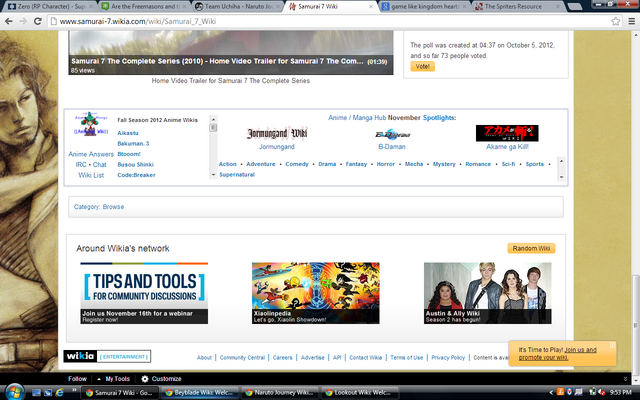Open the Privacy Policy footer link

[448, 358]
